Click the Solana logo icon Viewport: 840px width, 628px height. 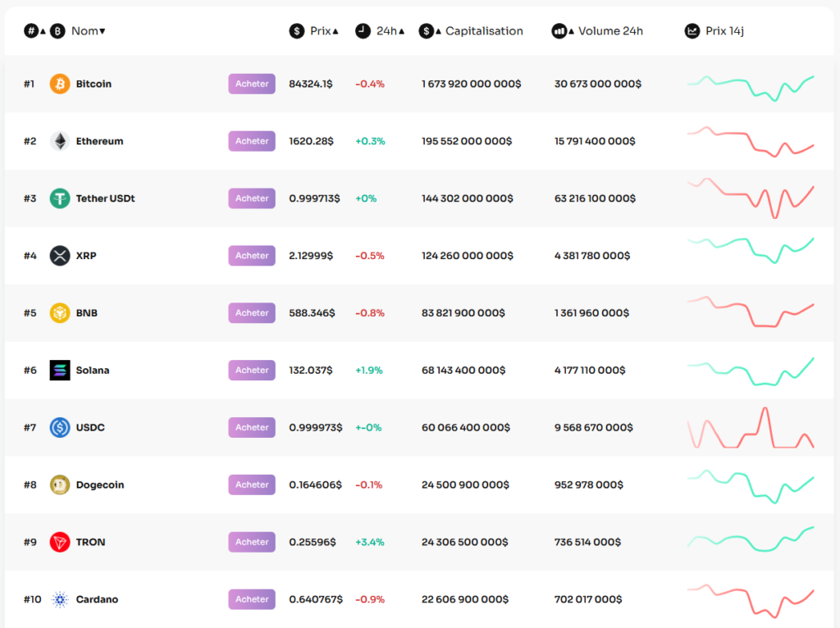click(60, 371)
